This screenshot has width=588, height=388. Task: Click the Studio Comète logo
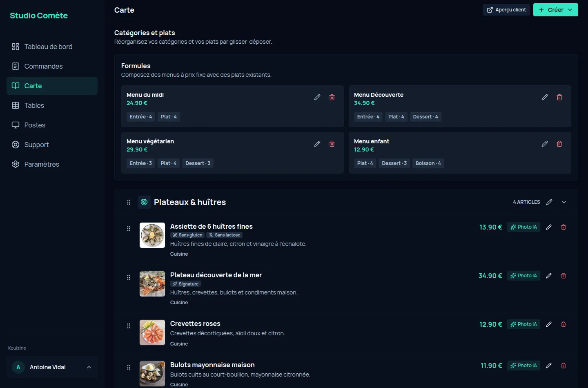click(39, 16)
